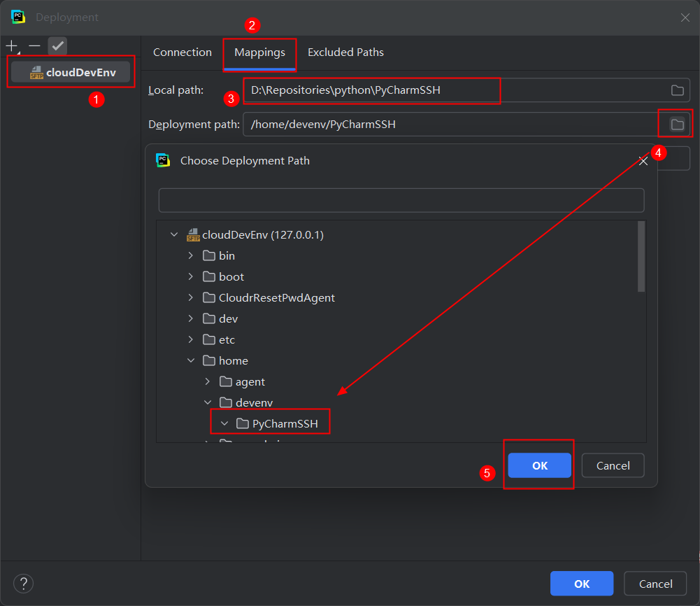Close the Choose Deployment Path dialog
This screenshot has height=606, width=700.
pyautogui.click(x=643, y=161)
